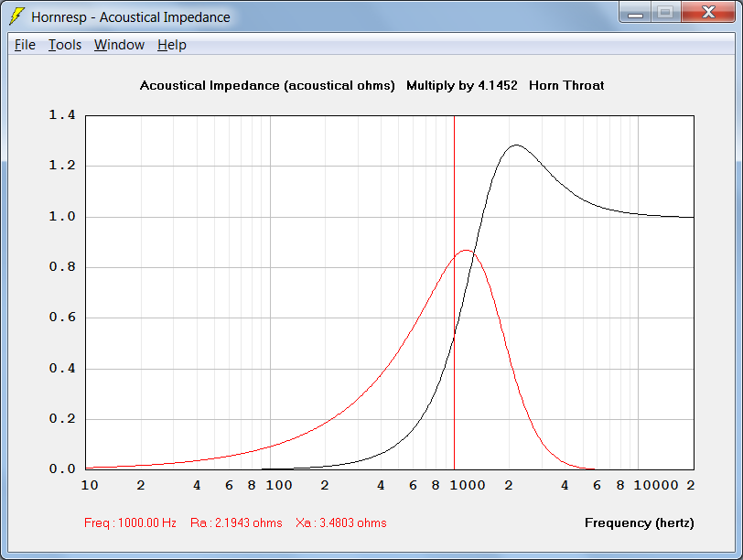Click the 'Frequency (hertz)' axis label
743x560 pixels.
(x=640, y=523)
